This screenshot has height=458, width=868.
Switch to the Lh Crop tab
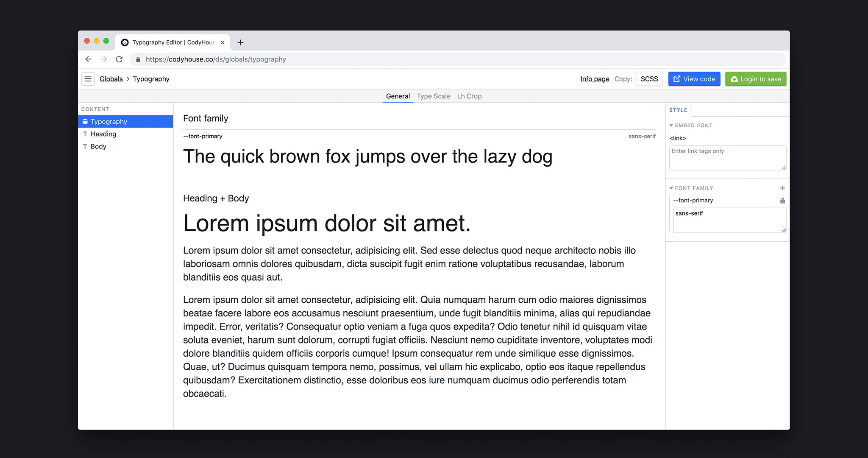point(470,96)
